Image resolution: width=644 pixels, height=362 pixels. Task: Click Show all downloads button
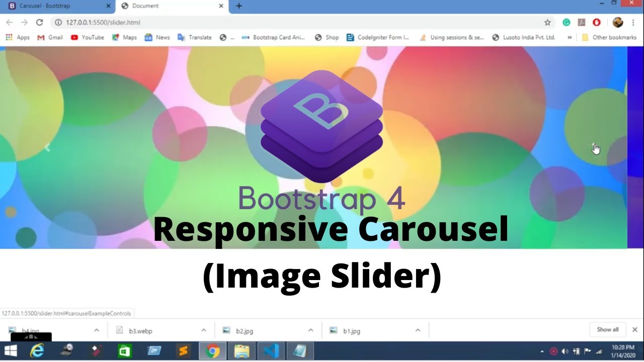pyautogui.click(x=608, y=330)
